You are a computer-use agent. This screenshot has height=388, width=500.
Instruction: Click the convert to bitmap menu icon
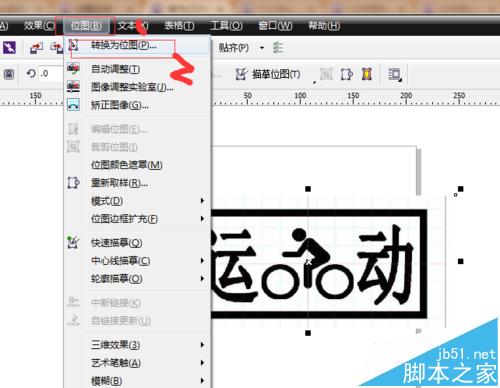(x=73, y=45)
